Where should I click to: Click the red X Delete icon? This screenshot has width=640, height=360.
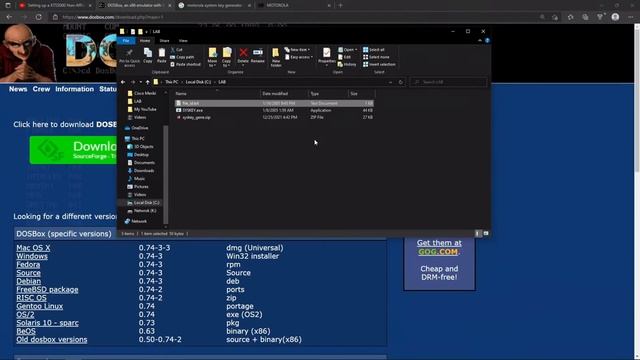(243, 53)
